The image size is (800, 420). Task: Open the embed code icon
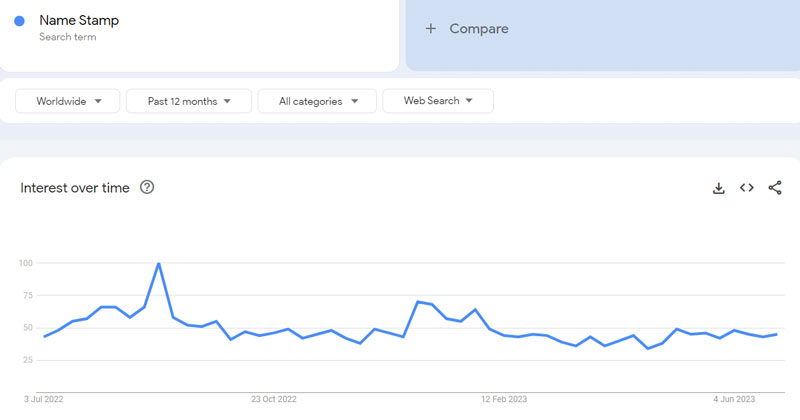[x=746, y=188]
